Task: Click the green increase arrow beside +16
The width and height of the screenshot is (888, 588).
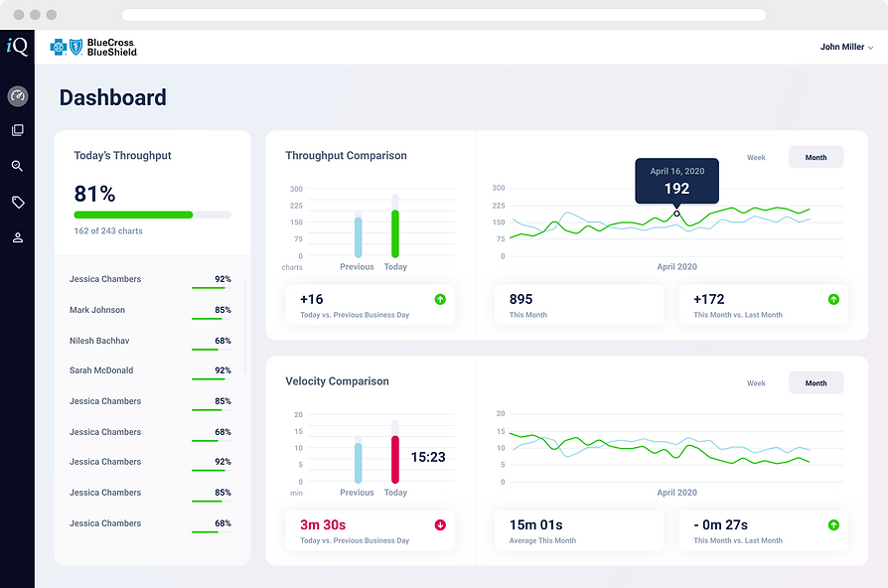Action: point(439,299)
